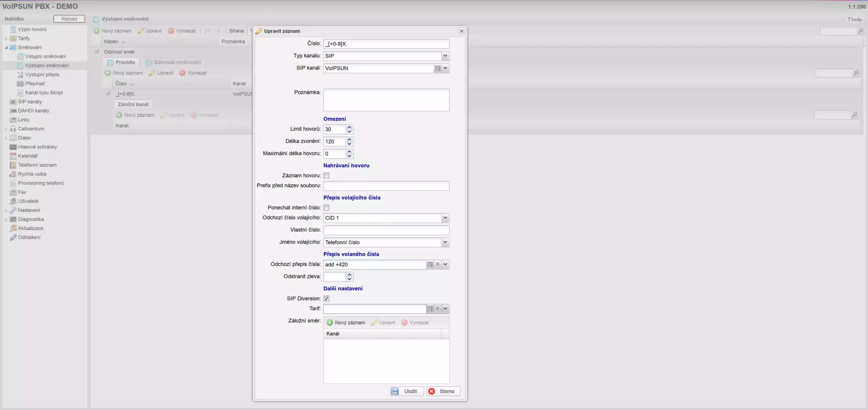Open SIP kanál dropdown arrow

click(x=445, y=68)
